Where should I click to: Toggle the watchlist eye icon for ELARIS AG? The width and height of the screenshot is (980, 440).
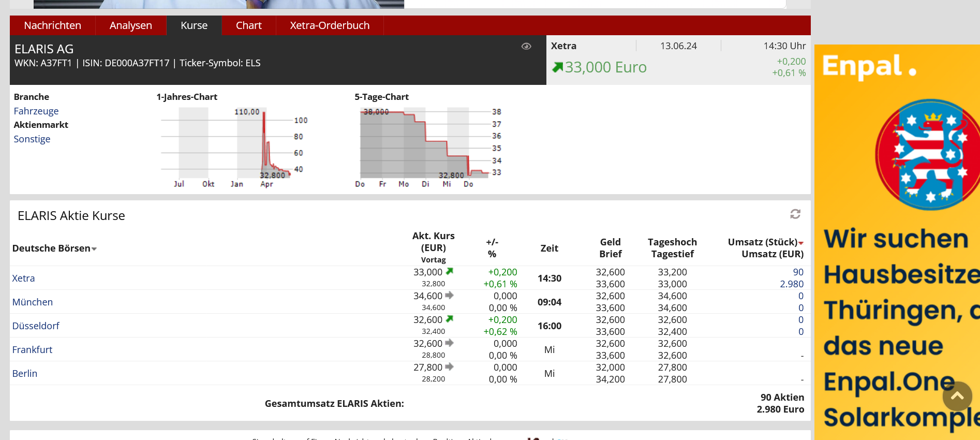click(526, 47)
